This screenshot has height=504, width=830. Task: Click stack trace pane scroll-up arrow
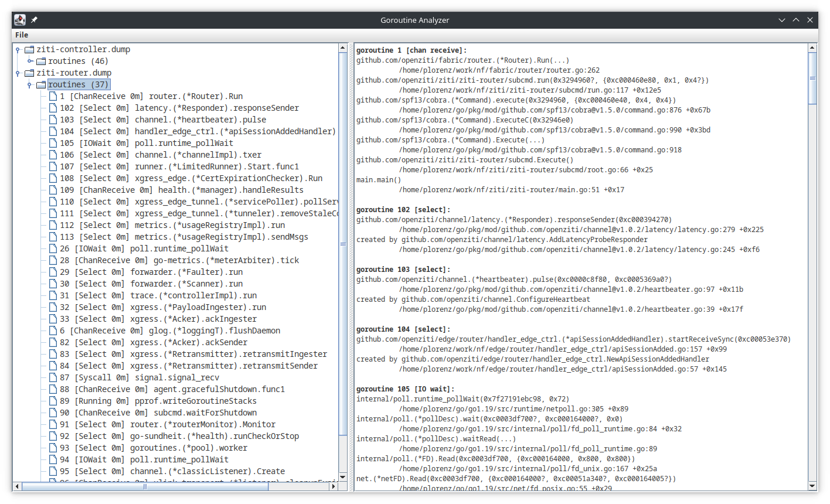[x=812, y=47]
